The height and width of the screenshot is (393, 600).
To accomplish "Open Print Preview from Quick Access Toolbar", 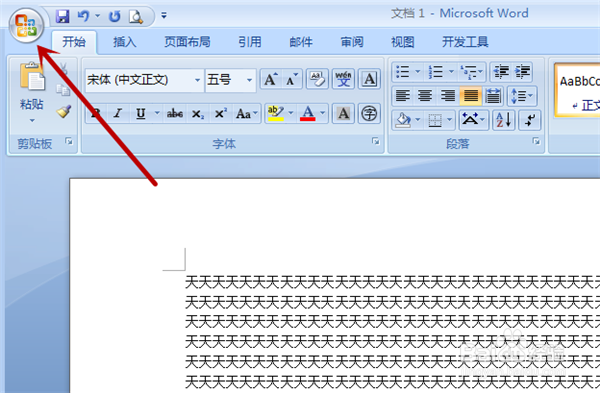I will (x=136, y=16).
